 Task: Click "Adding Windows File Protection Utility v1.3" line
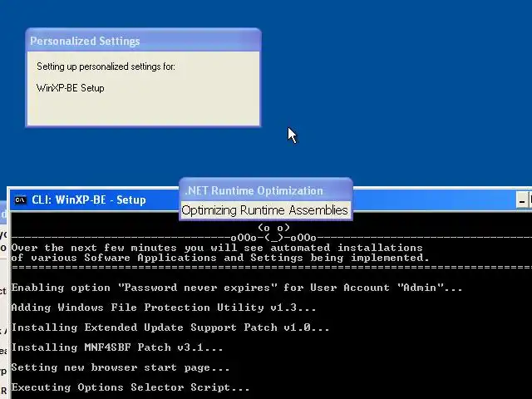coord(164,308)
